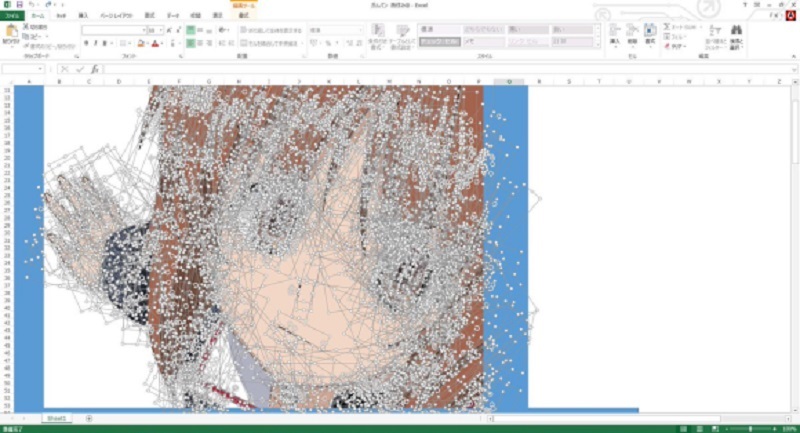Open the File tab
Screen dimensions: 800x433
pyautogui.click(x=12, y=16)
